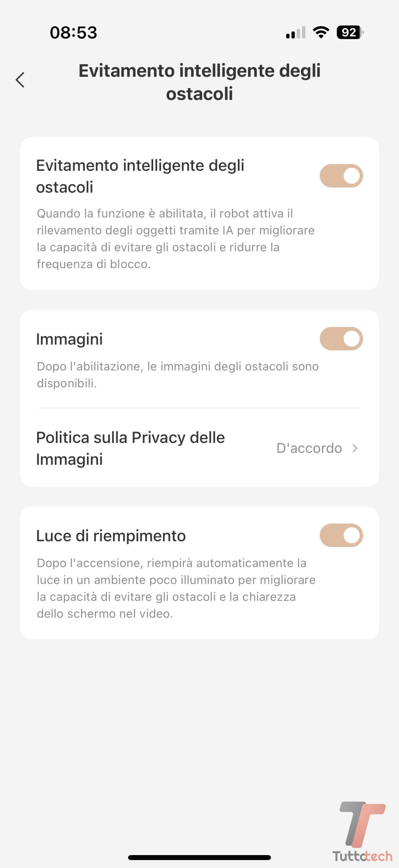The image size is (399, 868).
Task: Tap the AI object detection description text
Action: [176, 239]
